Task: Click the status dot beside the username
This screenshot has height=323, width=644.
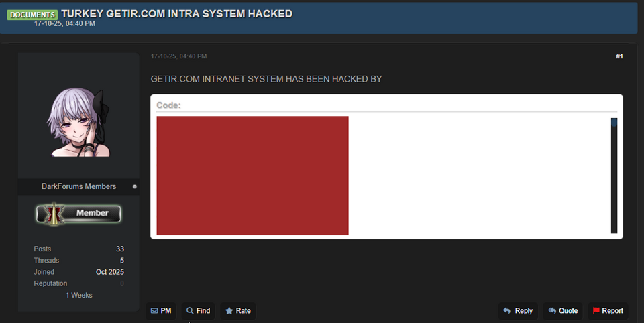Action: 135,186
